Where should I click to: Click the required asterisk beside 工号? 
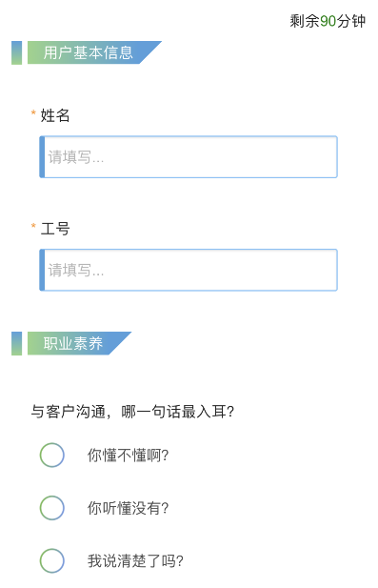point(33,225)
